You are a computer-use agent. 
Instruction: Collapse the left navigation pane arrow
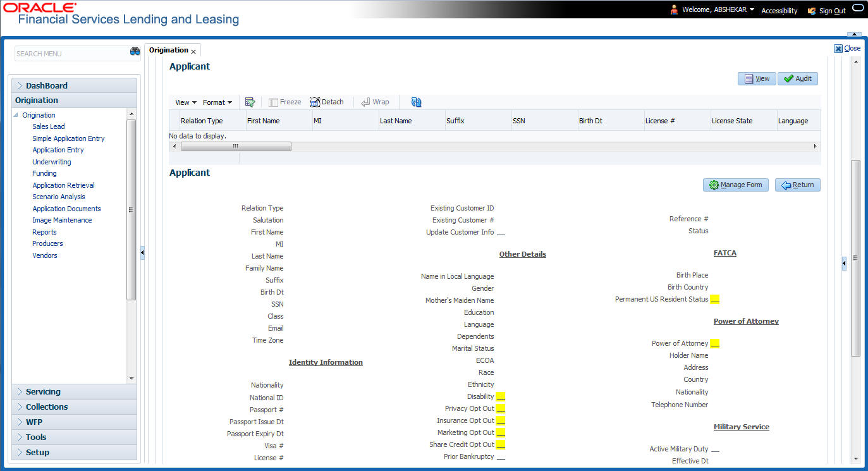142,253
